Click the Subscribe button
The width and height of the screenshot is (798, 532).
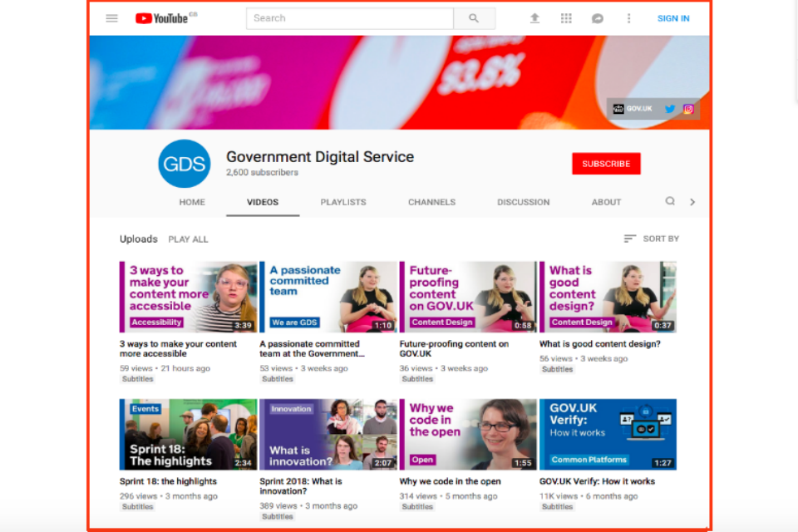[x=606, y=164]
